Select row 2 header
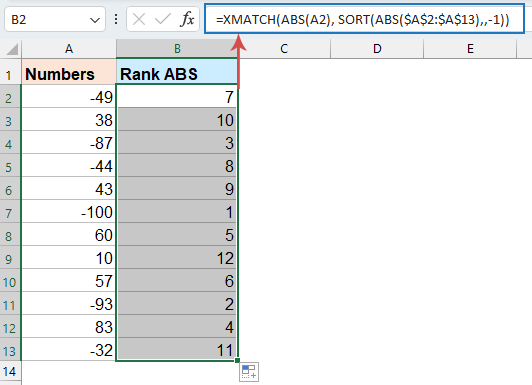The image size is (532, 385). [x=10, y=96]
